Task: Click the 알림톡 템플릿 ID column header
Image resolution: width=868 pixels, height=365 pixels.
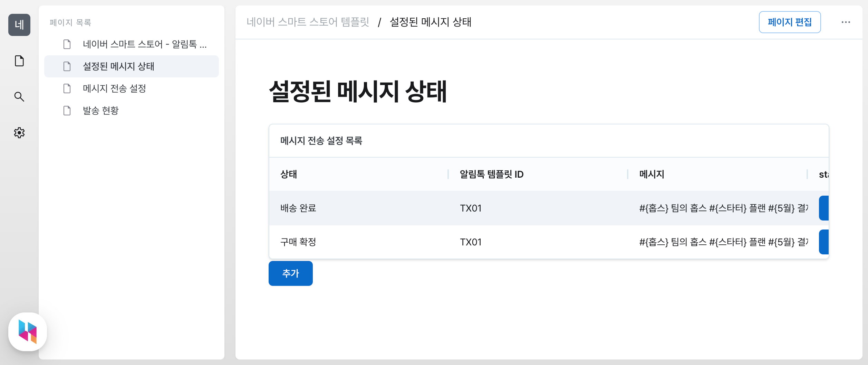Action: pyautogui.click(x=538, y=174)
